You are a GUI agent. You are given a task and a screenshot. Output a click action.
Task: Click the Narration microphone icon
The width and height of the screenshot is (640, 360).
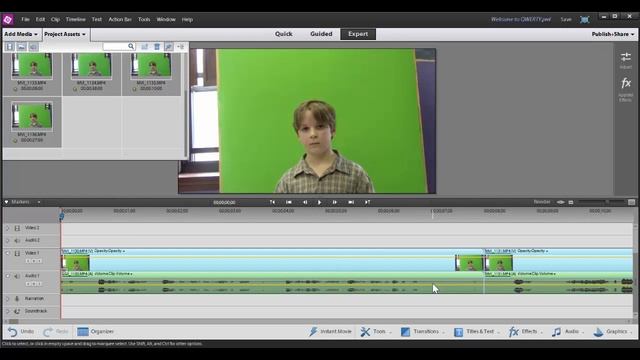(17, 299)
